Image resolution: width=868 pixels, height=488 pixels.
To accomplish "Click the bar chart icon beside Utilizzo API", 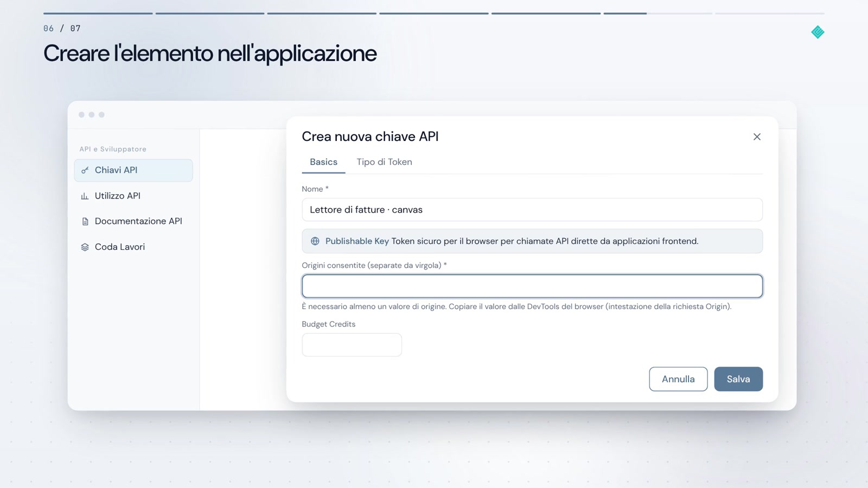I will [85, 196].
